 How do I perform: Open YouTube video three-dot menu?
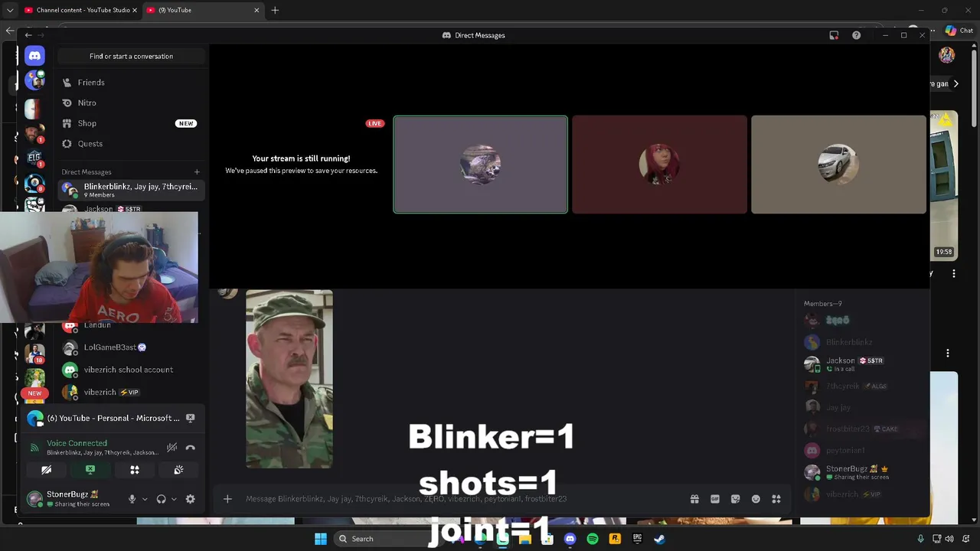click(x=954, y=273)
